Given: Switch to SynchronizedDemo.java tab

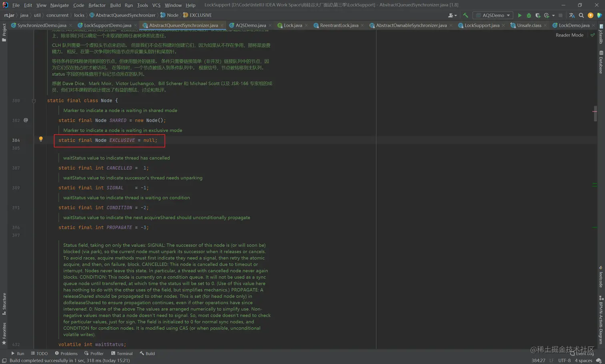Looking at the screenshot, I should coord(42,25).
